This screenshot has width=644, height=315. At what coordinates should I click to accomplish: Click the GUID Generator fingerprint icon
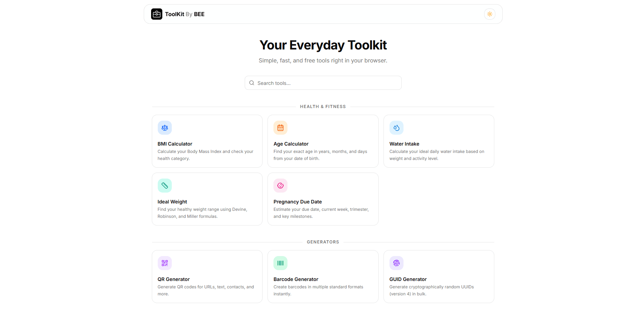tap(396, 263)
